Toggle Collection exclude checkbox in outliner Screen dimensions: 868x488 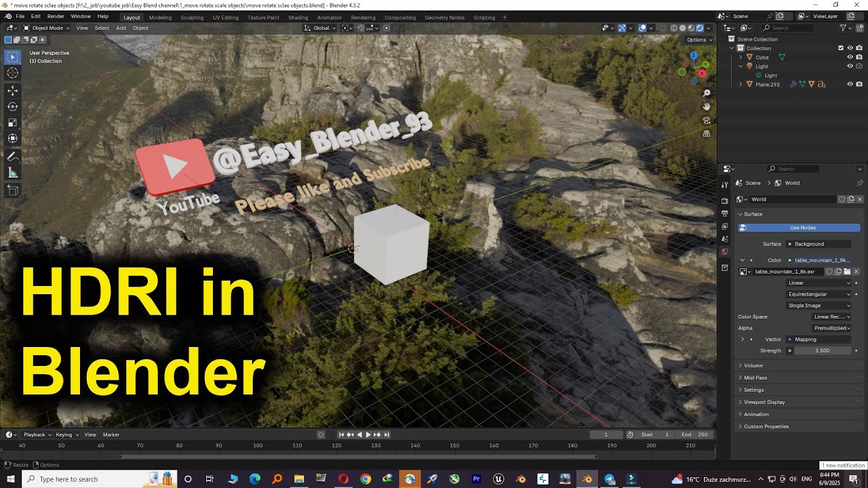[841, 48]
